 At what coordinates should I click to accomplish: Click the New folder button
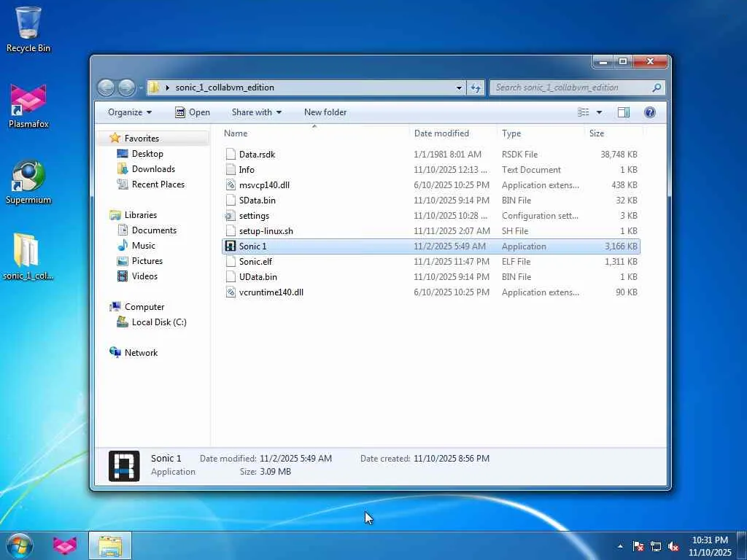(325, 112)
